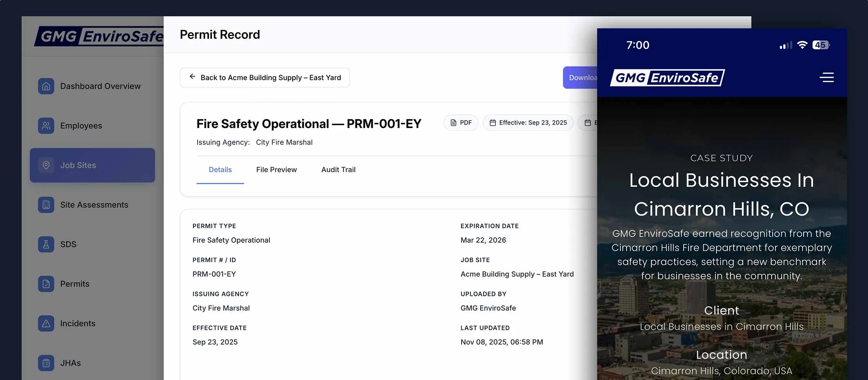Screen dimensions: 868x380
Task: Click the calendar icon beside Effective date
Action: coord(493,123)
